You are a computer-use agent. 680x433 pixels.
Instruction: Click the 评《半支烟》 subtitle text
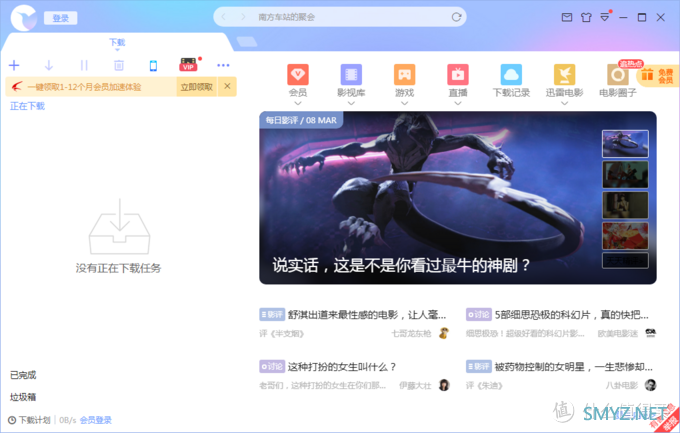tap(281, 334)
